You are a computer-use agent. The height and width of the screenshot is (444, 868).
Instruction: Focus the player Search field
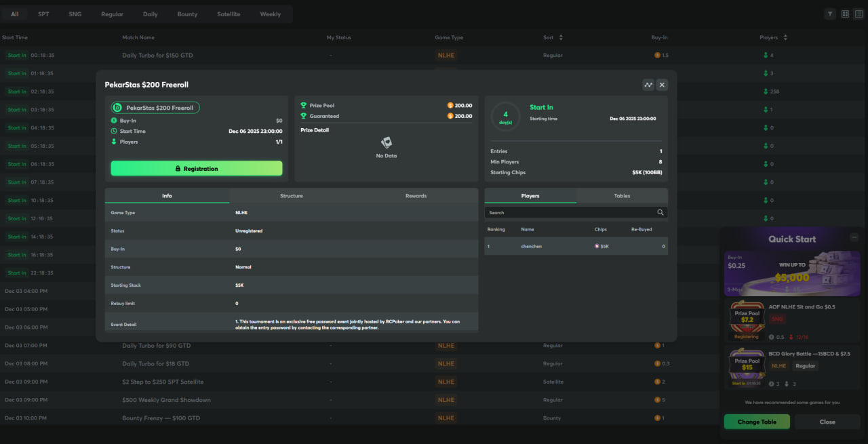(570, 213)
